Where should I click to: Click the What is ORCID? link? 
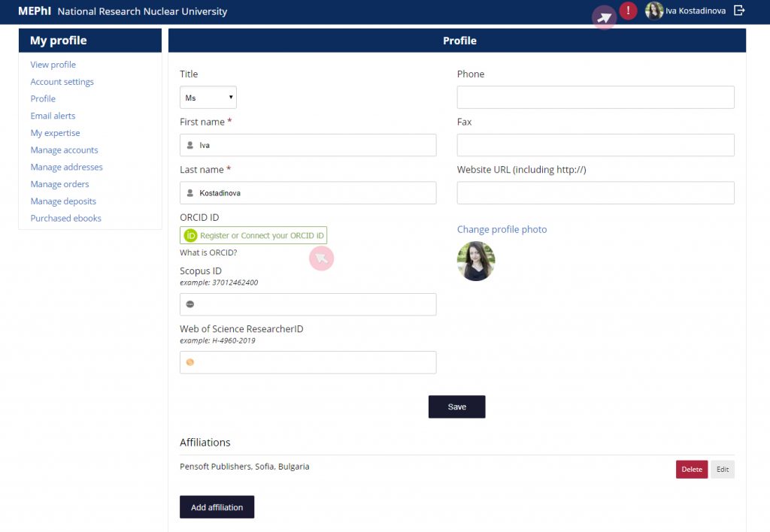coord(208,253)
